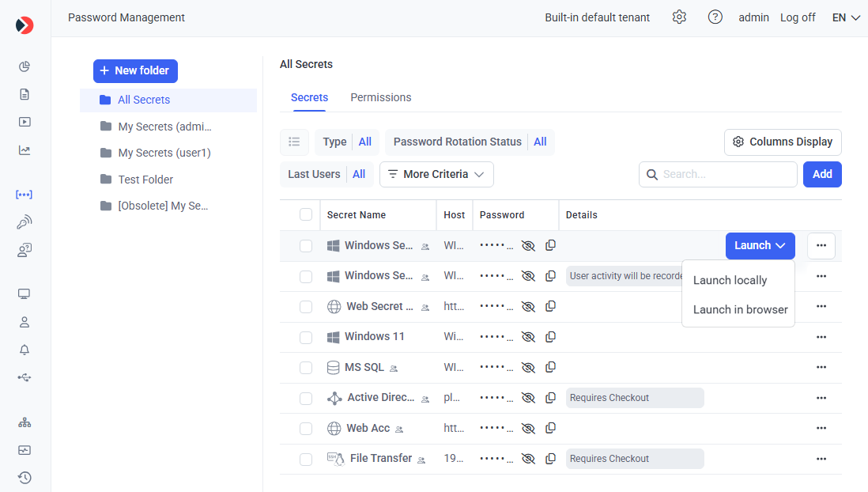Choose Launch in browser from menu

pos(740,310)
